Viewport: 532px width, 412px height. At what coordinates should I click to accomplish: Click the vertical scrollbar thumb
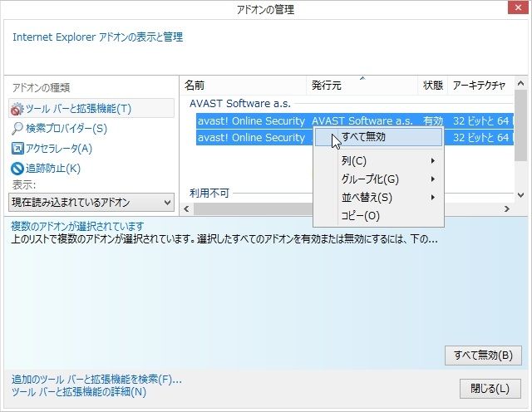tap(521, 125)
